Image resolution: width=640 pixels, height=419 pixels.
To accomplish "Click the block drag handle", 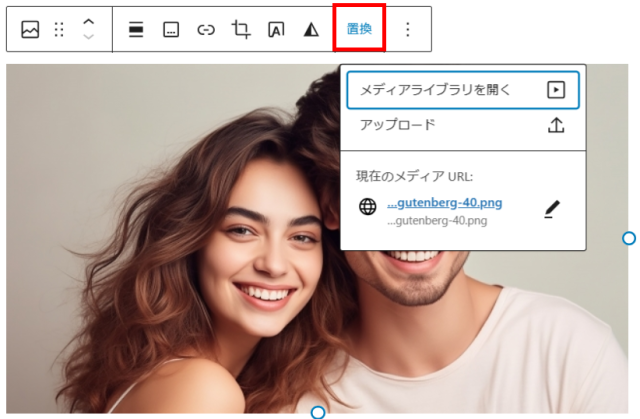I will click(x=59, y=30).
